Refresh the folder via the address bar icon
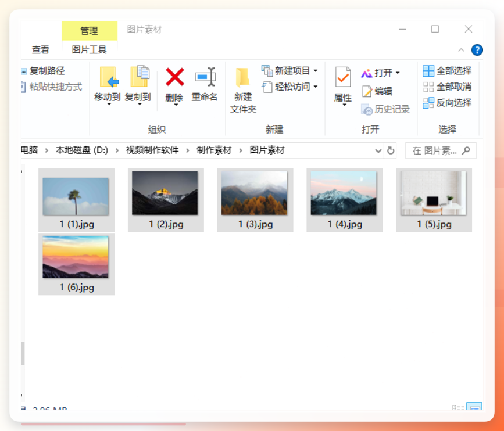 391,150
